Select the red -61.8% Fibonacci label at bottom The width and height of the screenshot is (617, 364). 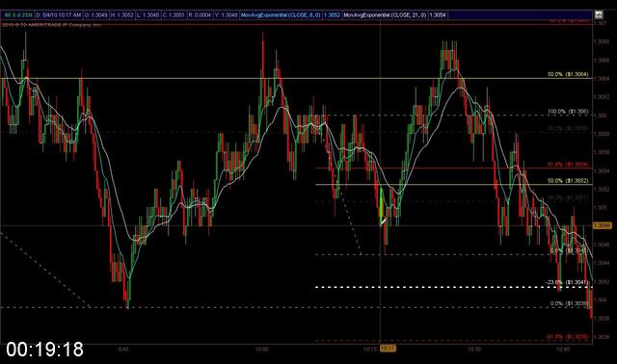coord(567,337)
